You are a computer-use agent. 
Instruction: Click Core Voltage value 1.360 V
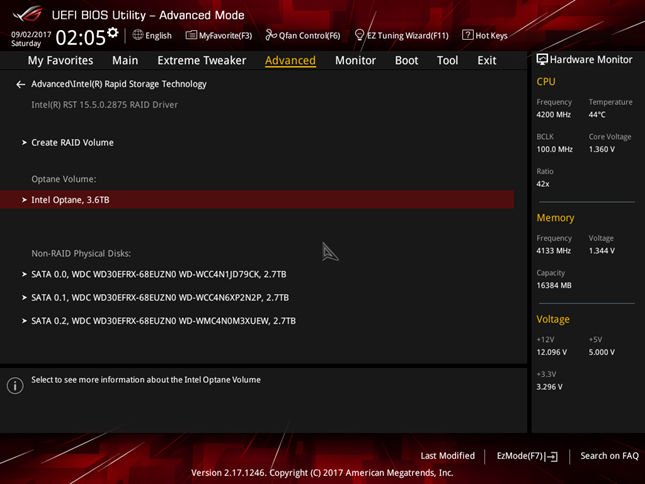pyautogui.click(x=601, y=149)
